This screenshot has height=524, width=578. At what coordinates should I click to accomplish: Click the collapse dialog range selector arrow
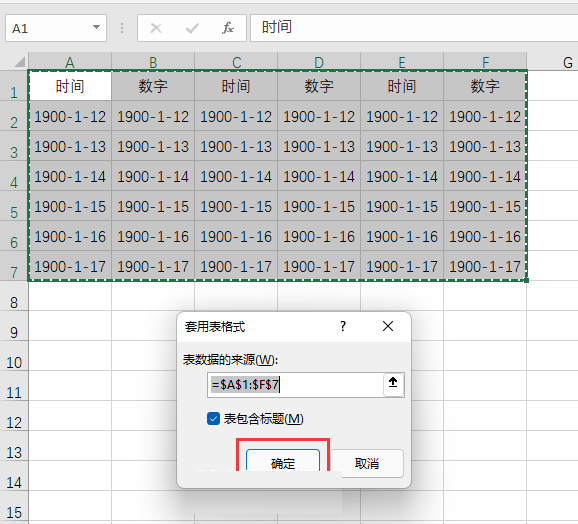coord(393,384)
